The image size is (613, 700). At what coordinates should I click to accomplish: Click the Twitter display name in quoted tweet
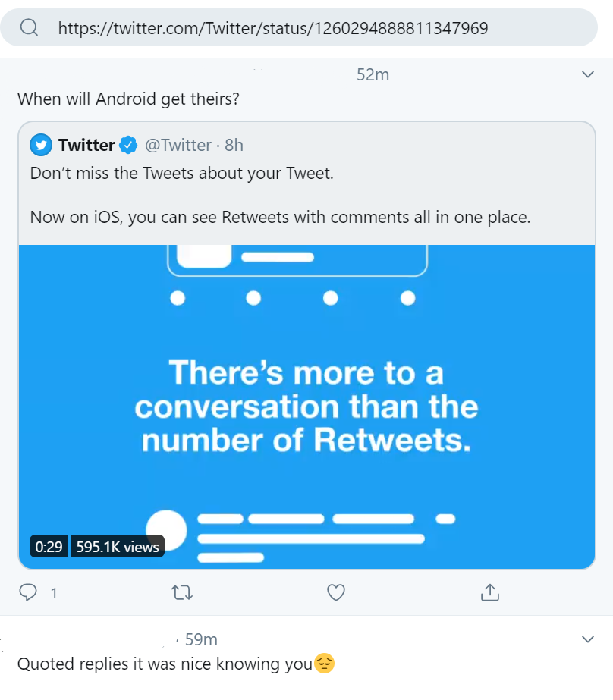86,145
